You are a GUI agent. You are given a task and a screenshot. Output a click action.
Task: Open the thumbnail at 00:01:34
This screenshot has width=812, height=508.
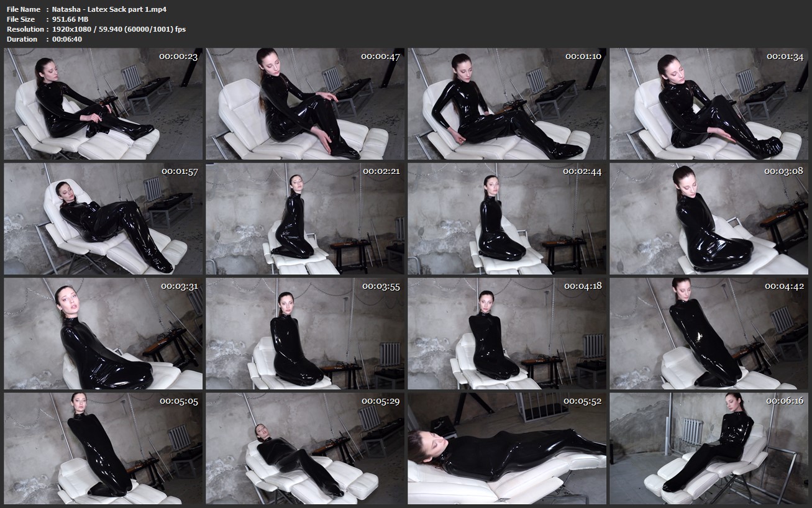pos(709,104)
